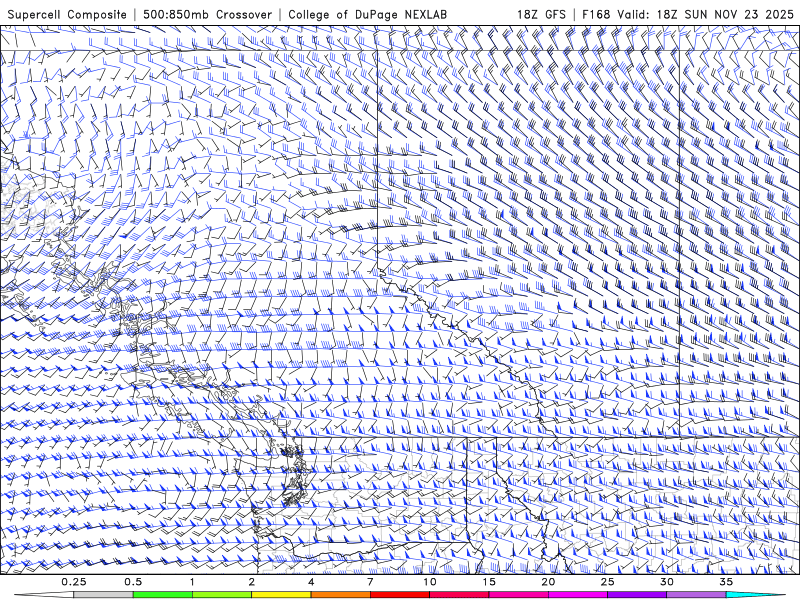The height and width of the screenshot is (600, 800).
Task: Select the yellow 2–4 color segment
Action: tap(281, 595)
